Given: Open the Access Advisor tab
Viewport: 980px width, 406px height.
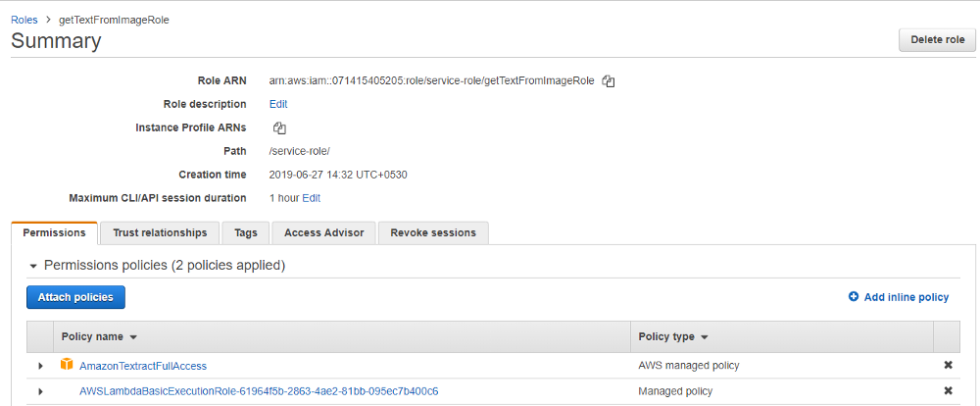Looking at the screenshot, I should [323, 232].
